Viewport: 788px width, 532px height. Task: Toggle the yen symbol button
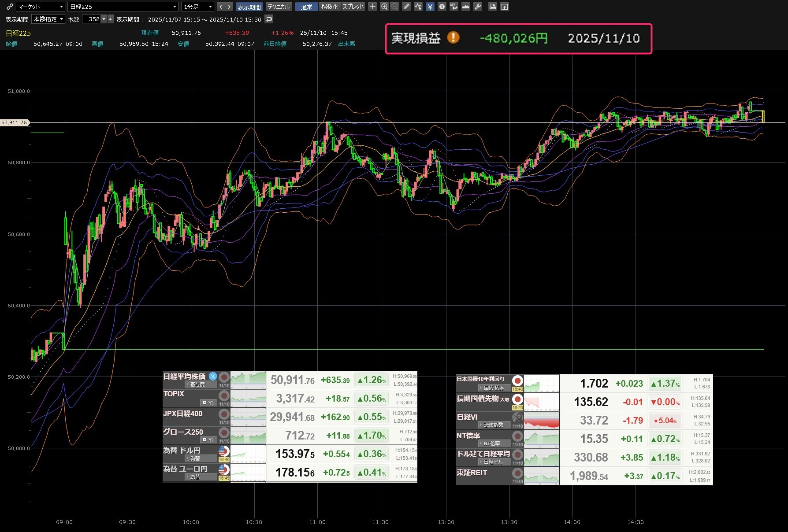coord(430,7)
